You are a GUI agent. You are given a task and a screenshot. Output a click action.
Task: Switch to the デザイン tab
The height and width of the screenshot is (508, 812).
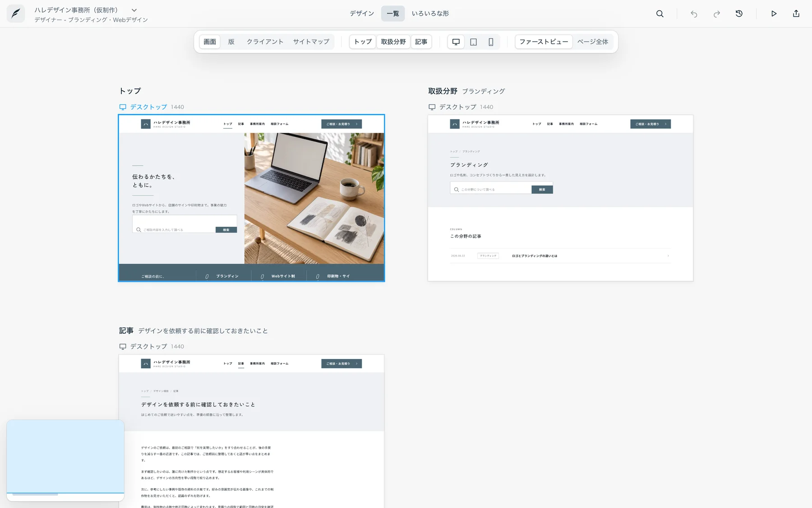tap(362, 14)
